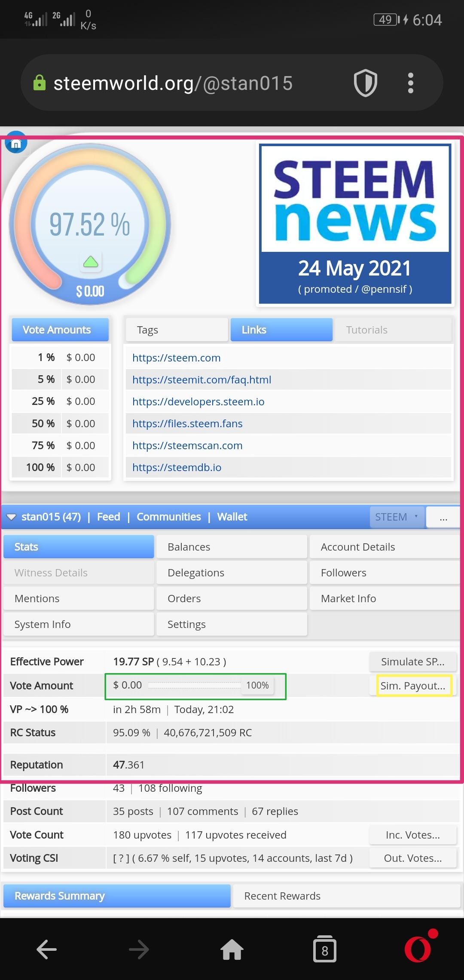464x980 pixels.
Task: Click the Effective Power 19.77 SP value
Action: pos(133,661)
